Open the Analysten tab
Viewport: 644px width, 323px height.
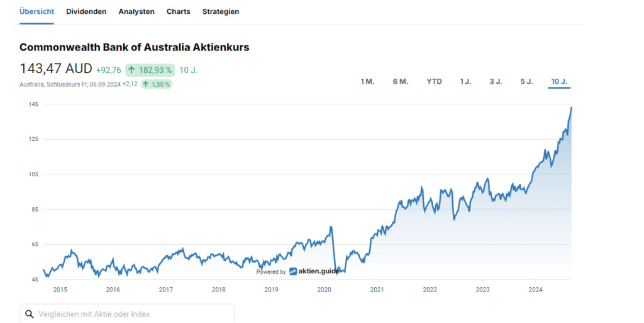tap(136, 11)
